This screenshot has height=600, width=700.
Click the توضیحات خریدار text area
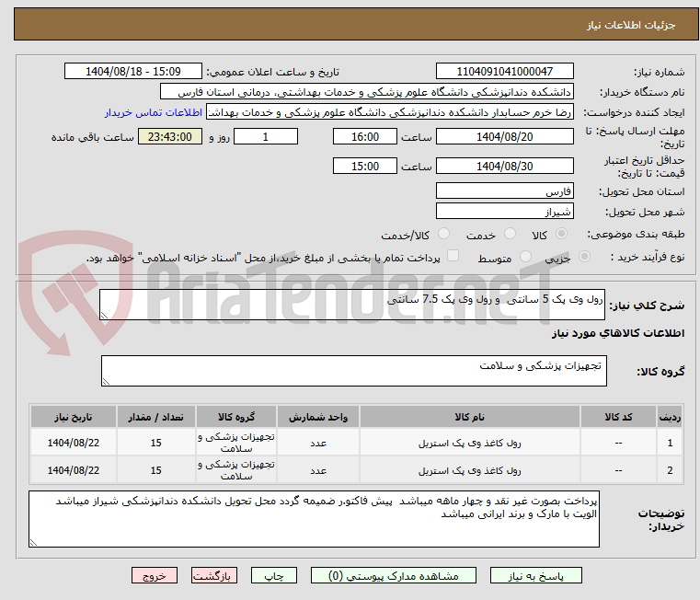pyautogui.click(x=314, y=519)
